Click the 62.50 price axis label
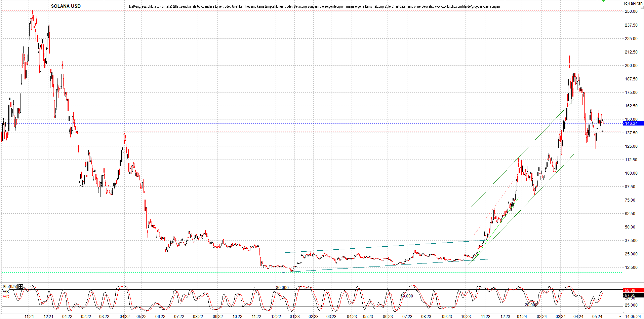The height and width of the screenshot is (319, 644). point(630,214)
